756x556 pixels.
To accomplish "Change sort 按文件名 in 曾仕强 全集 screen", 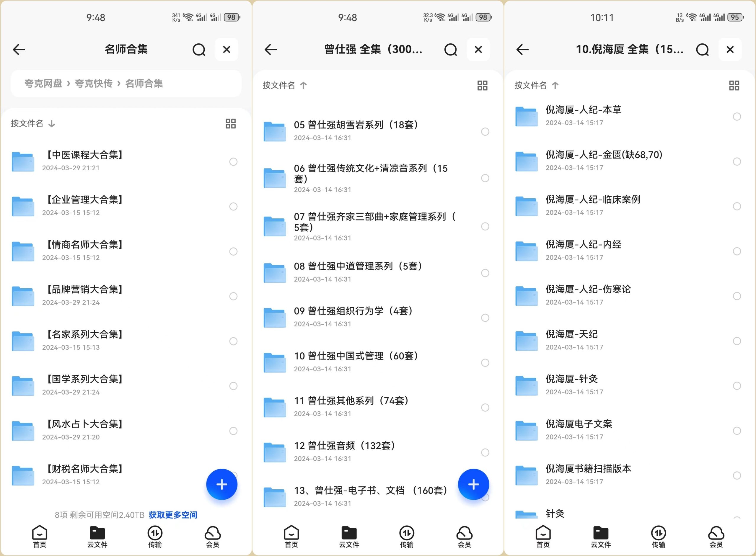I will 285,86.
